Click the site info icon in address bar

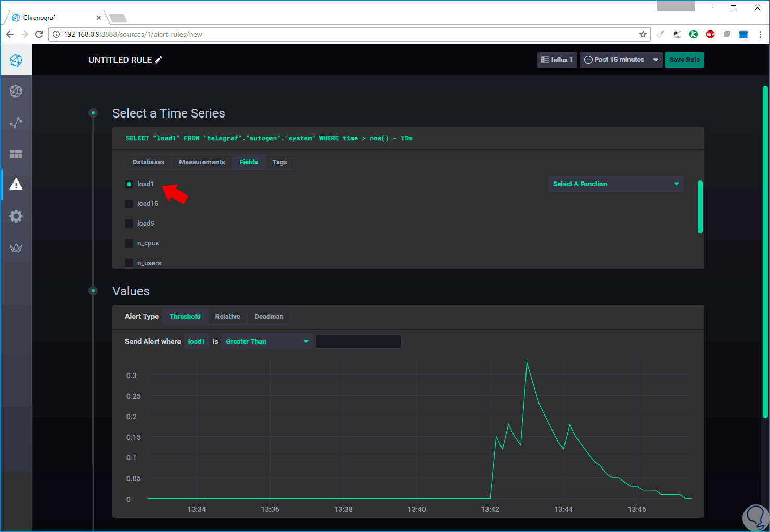coord(56,34)
